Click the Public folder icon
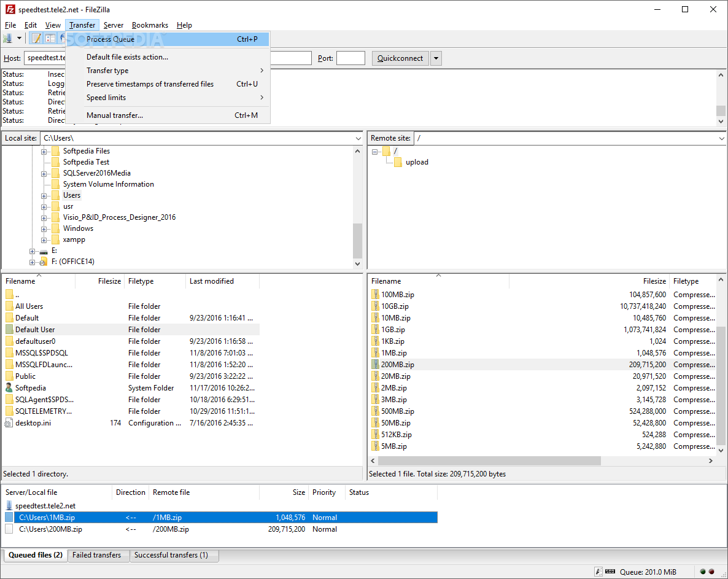Viewport: 728px width, 579px height. tap(9, 376)
